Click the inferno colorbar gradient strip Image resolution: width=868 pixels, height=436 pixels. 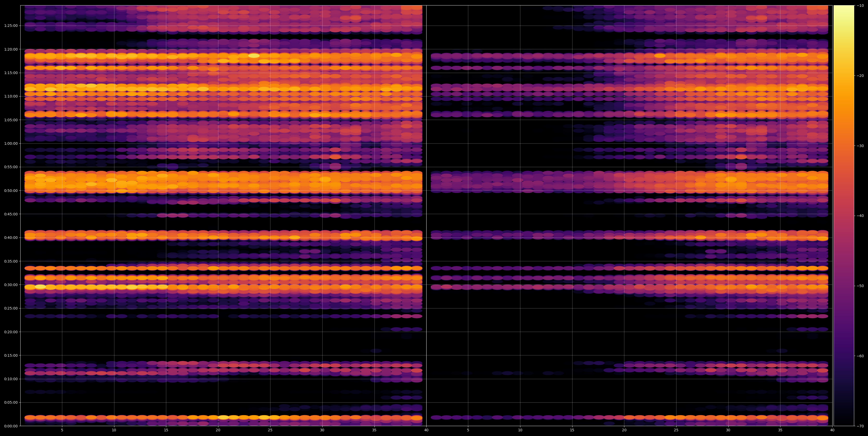pos(844,215)
